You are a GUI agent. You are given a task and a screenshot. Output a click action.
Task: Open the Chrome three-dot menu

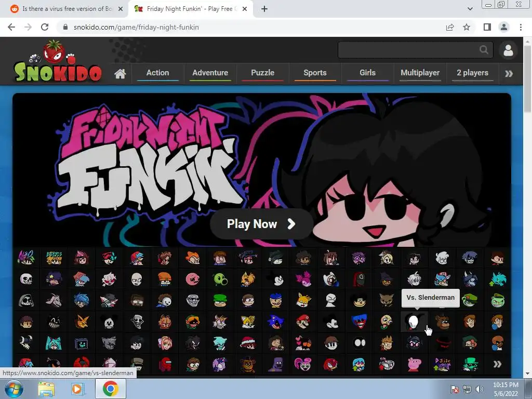(521, 27)
